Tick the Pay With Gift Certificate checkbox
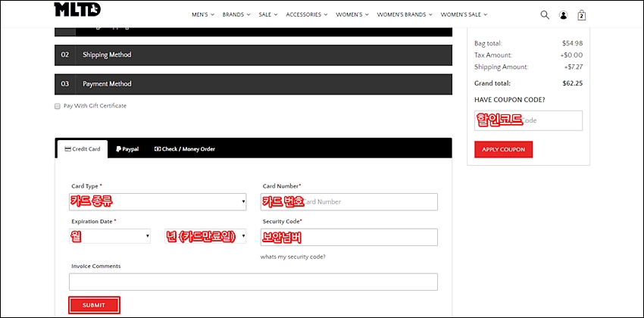The width and height of the screenshot is (644, 318). click(58, 106)
